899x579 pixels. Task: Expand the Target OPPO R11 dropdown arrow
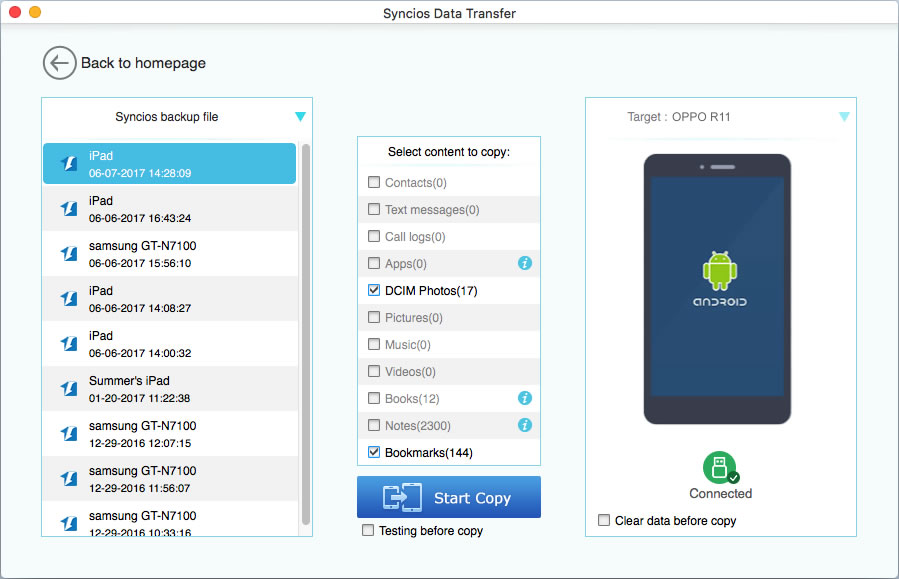844,117
